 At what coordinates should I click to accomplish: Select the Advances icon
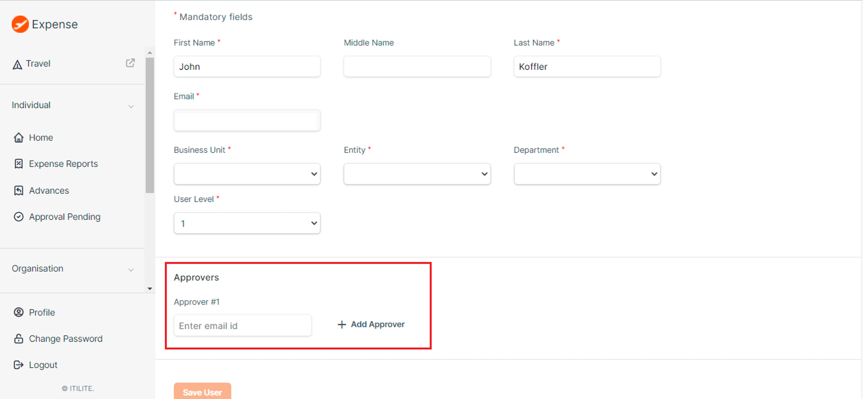click(x=19, y=190)
